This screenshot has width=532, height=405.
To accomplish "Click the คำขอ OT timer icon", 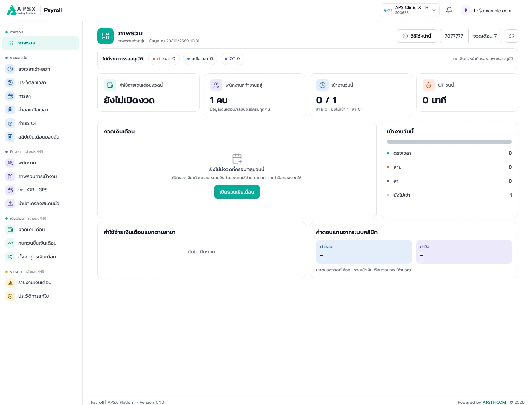I will 10,123.
